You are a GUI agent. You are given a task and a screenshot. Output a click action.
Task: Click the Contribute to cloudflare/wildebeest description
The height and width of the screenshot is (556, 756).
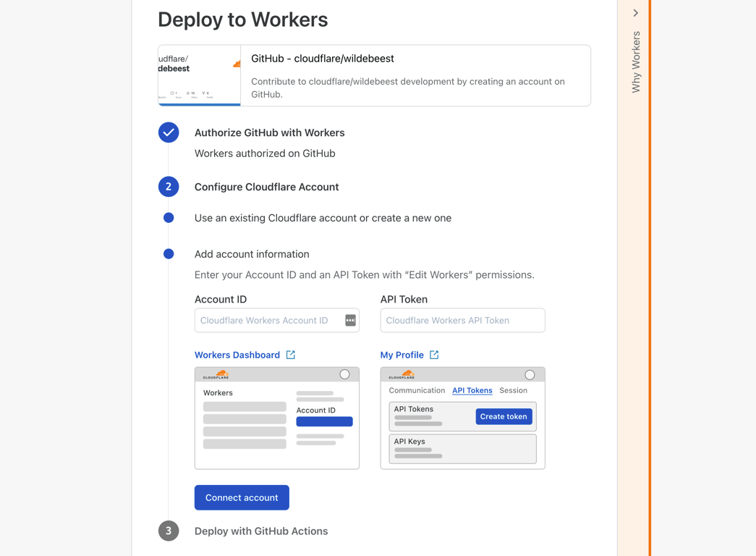click(408, 88)
